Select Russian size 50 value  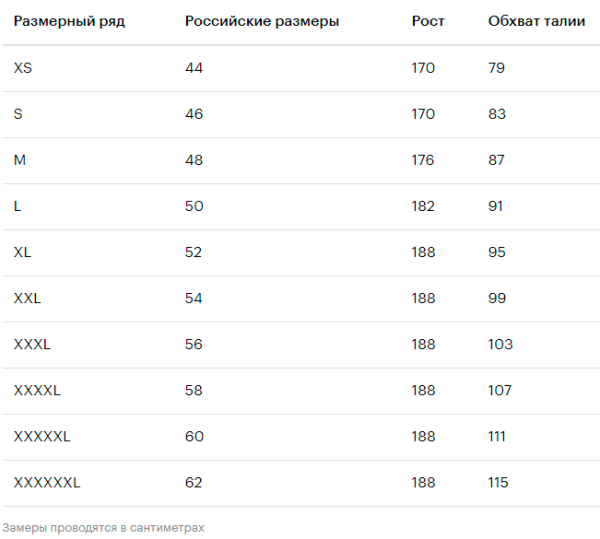194,206
